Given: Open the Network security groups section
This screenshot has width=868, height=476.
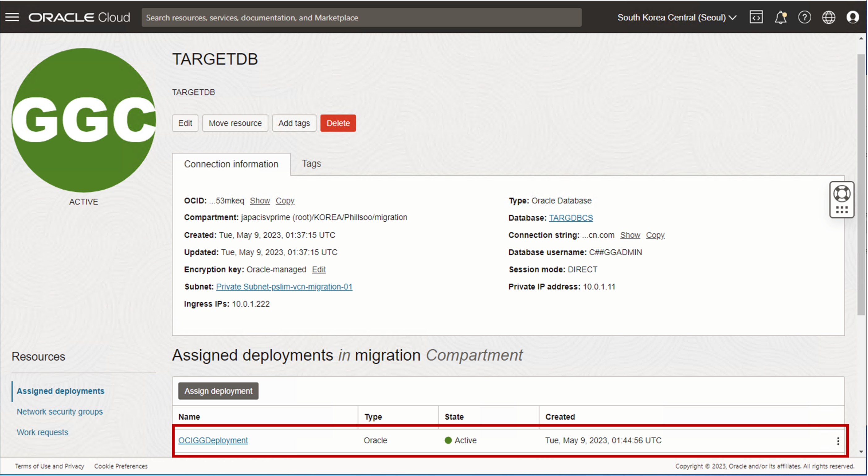Looking at the screenshot, I should pyautogui.click(x=60, y=411).
